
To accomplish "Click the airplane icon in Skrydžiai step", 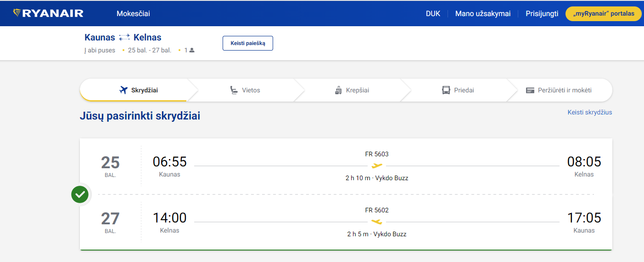I will point(123,90).
